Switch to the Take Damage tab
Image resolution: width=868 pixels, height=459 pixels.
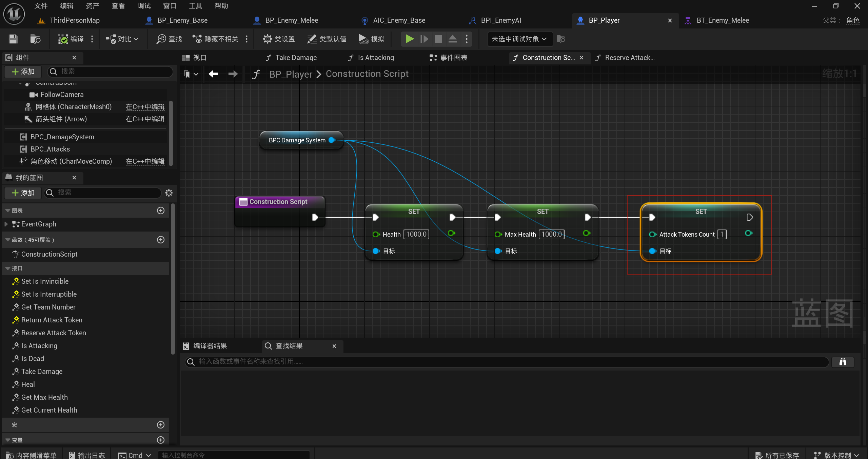(x=296, y=58)
